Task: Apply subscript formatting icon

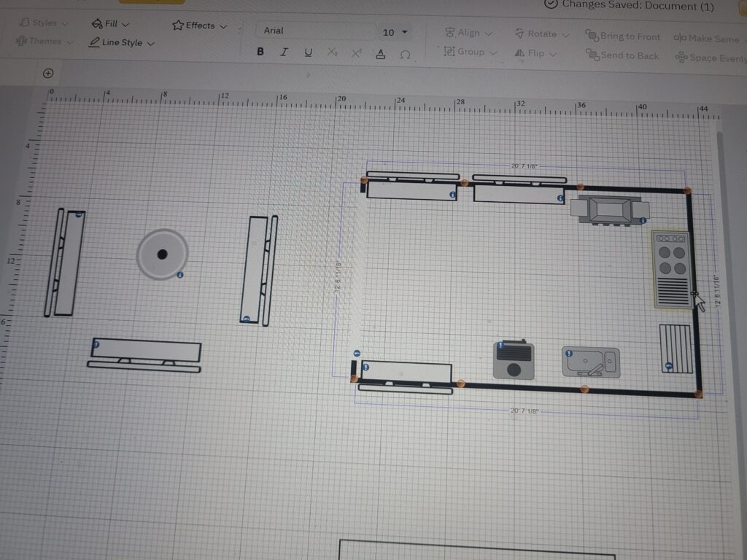Action: [332, 52]
